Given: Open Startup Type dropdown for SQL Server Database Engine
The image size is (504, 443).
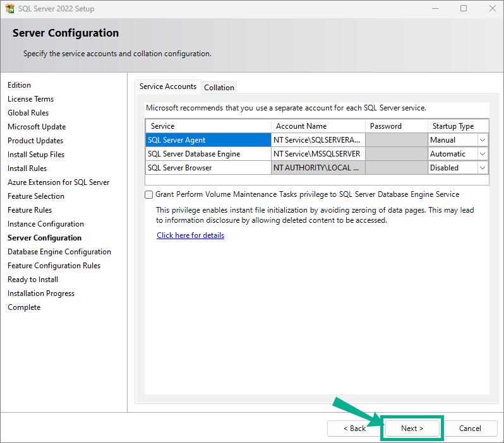Looking at the screenshot, I should point(483,154).
